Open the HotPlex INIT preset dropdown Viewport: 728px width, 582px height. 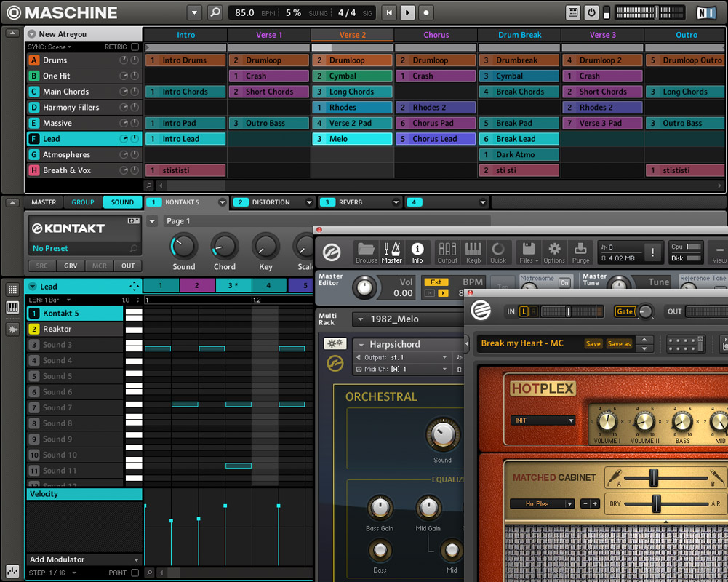point(543,420)
